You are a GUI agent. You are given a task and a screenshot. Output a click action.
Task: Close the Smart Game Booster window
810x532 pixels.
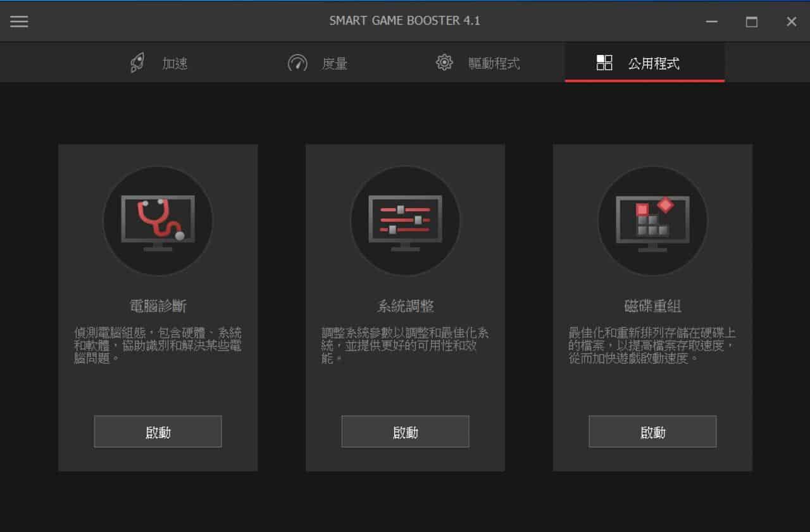(x=792, y=22)
